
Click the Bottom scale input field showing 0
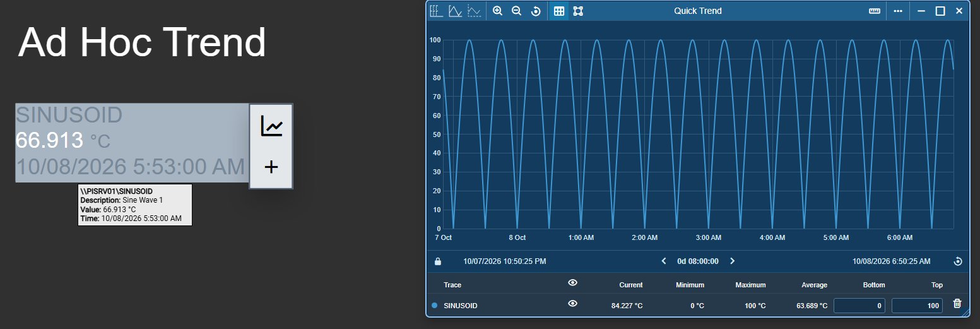[x=859, y=306]
